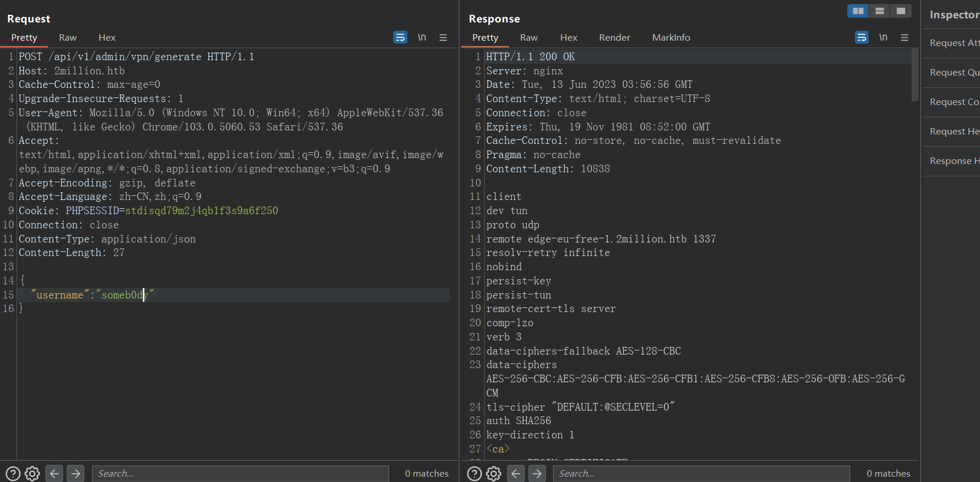This screenshot has width=980, height=482.
Task: Click the tls-cipher DEFAULT:@SECLEVEL=0 line
Action: click(580, 407)
